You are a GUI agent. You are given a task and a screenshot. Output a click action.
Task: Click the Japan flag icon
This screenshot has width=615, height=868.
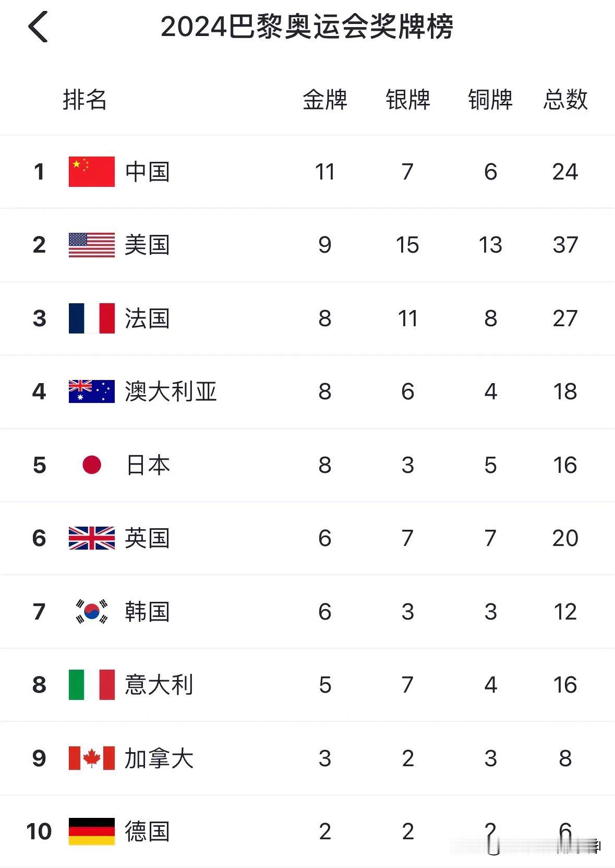(92, 465)
